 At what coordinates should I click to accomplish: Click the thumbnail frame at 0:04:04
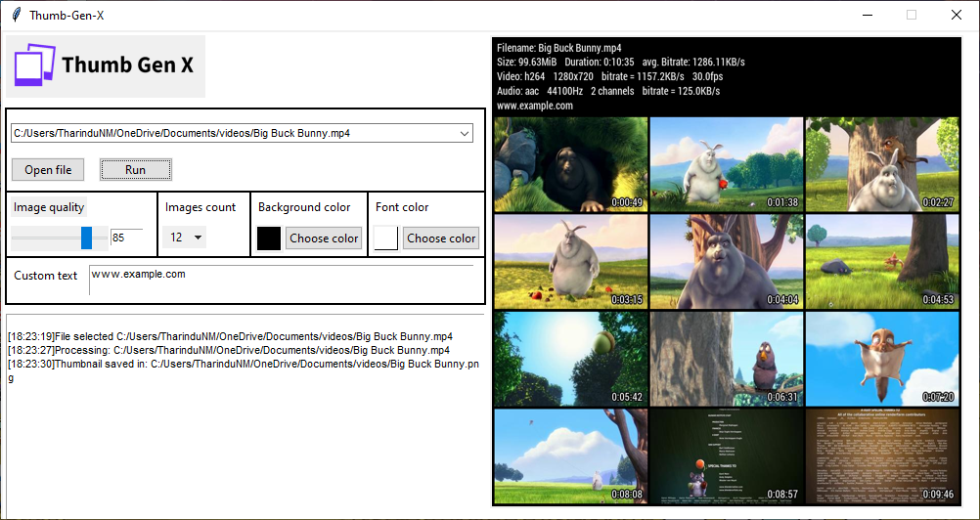[x=727, y=262]
